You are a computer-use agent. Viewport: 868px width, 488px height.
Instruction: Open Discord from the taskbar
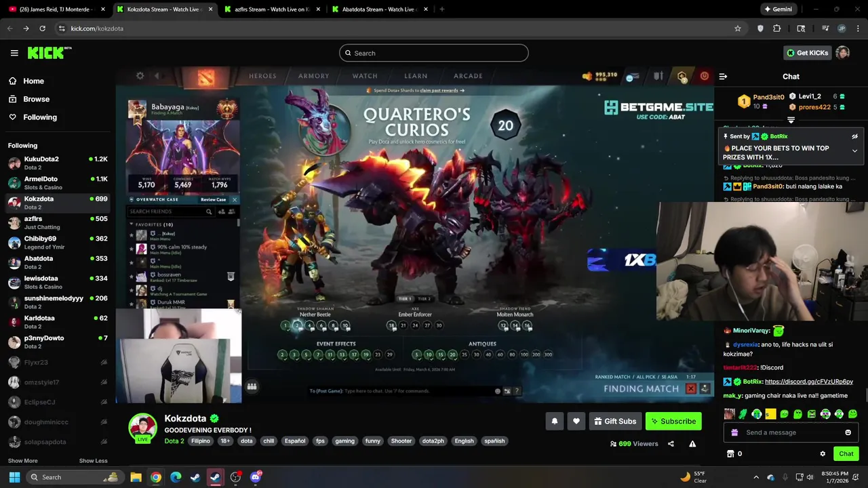tap(256, 477)
